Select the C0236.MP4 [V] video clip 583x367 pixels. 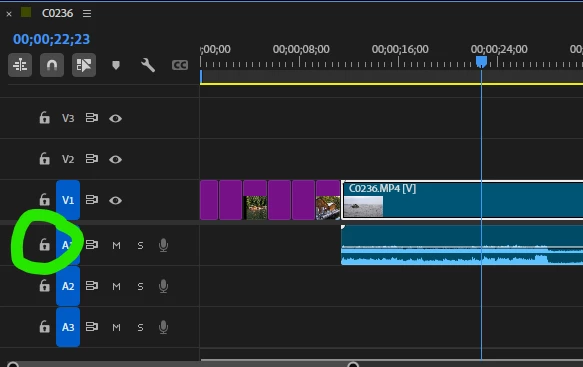coord(462,200)
